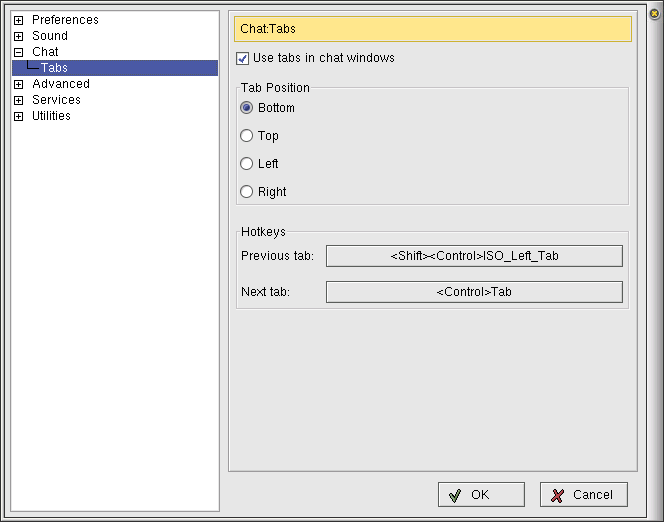This screenshot has height=522, width=664.
Task: Expand the Services tree node
Action: point(18,100)
